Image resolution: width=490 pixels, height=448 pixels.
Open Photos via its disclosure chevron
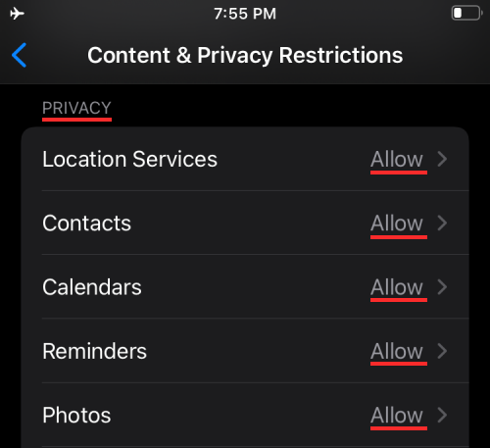(442, 416)
